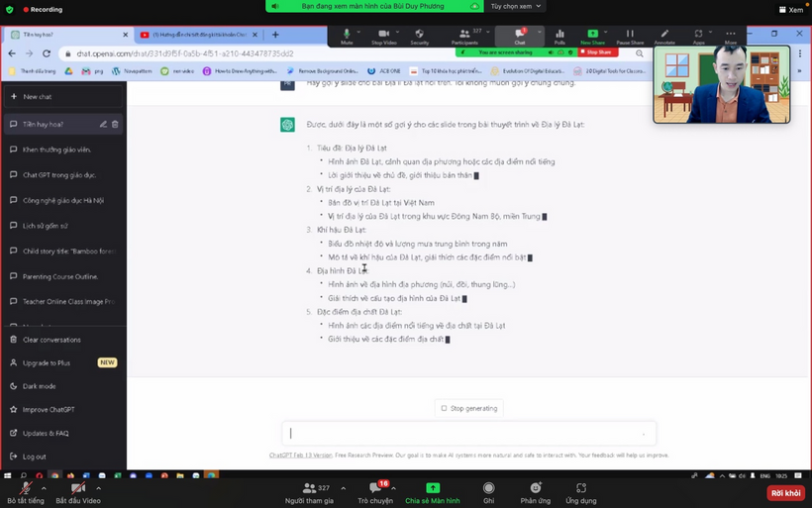Open 'Remove Background Online' bookmark
Viewport: 812px width, 508px height.
[322, 71]
